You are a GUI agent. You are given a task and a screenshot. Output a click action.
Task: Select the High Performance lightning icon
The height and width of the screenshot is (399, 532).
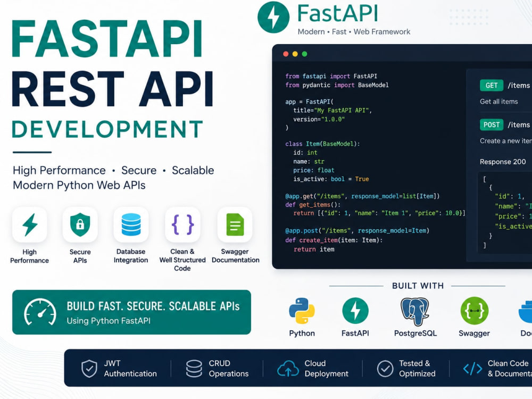[x=30, y=225]
